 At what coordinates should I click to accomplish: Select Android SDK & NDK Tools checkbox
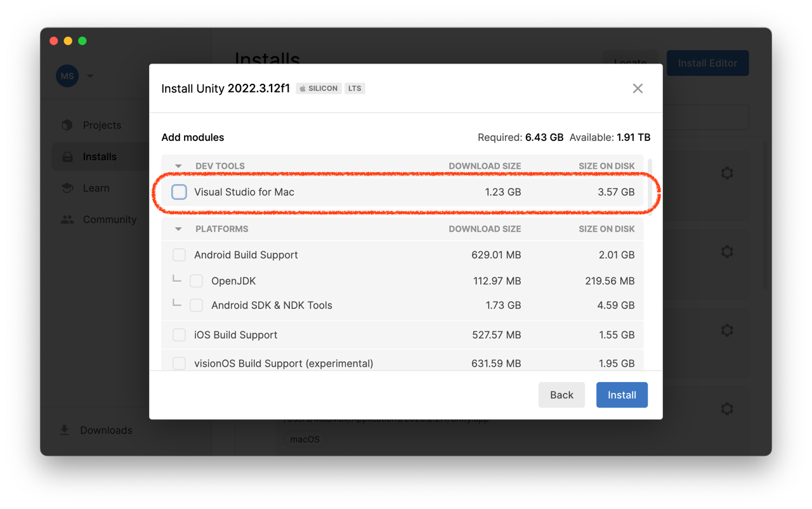(196, 305)
